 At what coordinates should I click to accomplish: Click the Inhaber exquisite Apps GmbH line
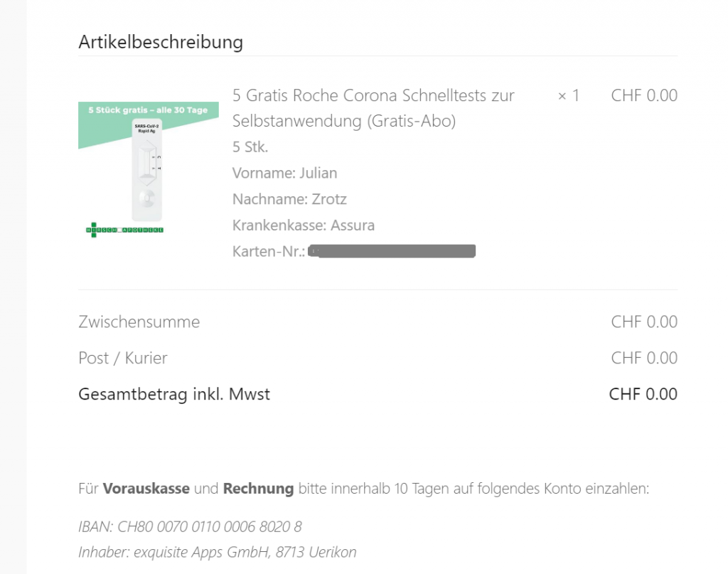218,552
